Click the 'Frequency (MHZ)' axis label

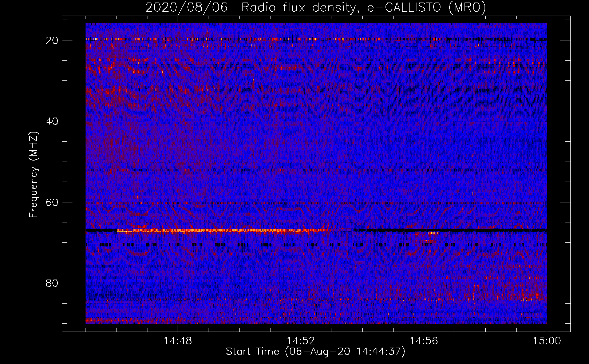pyautogui.click(x=33, y=175)
